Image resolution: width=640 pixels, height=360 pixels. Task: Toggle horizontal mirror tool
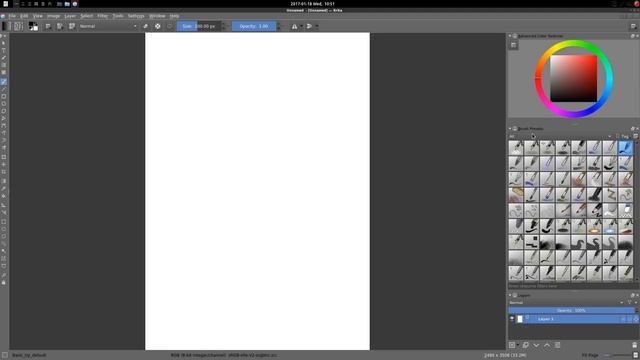(294, 26)
